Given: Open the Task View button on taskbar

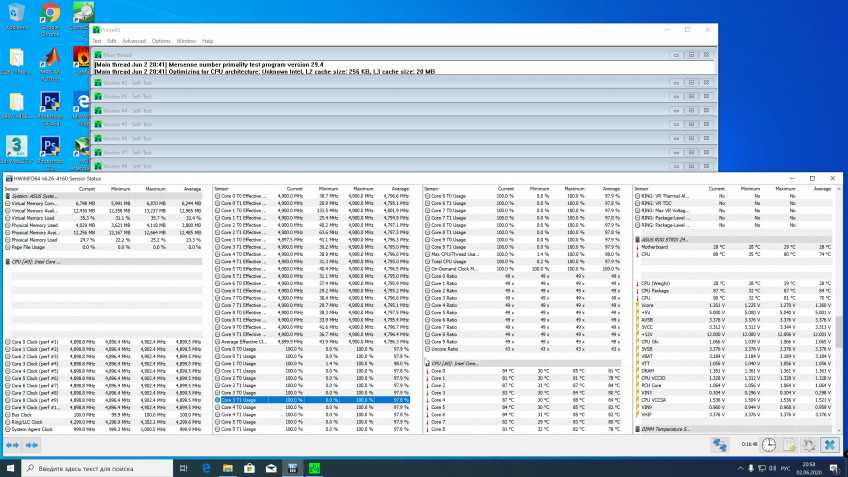Looking at the screenshot, I should coord(184,467).
